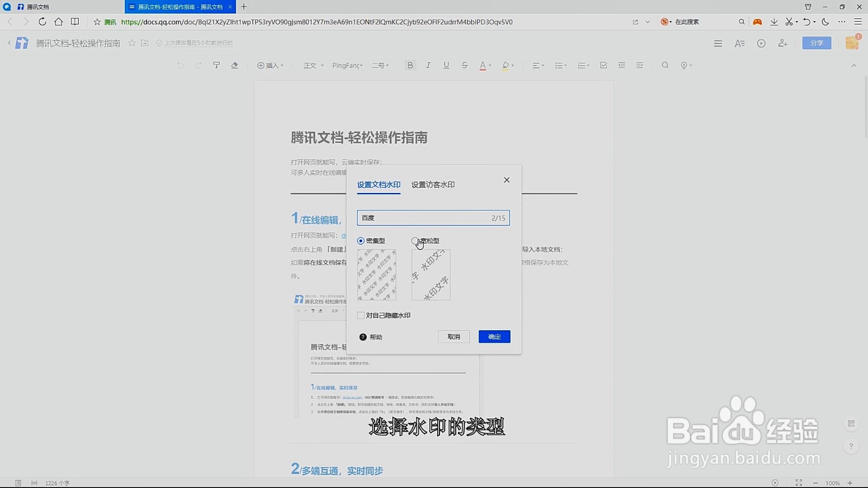Click the presentation play icon
This screenshot has height=488, width=868.
tap(761, 43)
